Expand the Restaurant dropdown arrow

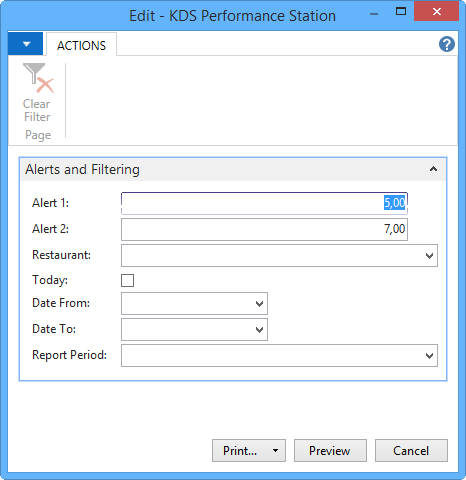click(429, 256)
